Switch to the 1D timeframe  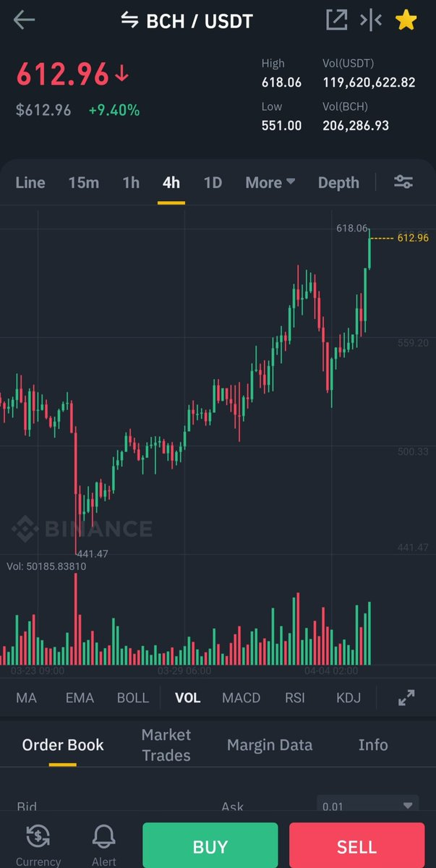tap(213, 182)
